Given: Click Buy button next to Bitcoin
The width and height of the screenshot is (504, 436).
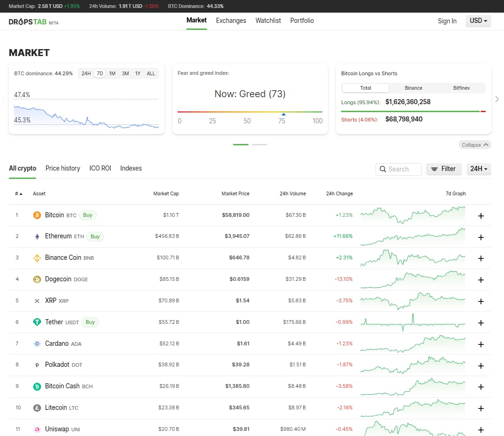Looking at the screenshot, I should coord(87,215).
